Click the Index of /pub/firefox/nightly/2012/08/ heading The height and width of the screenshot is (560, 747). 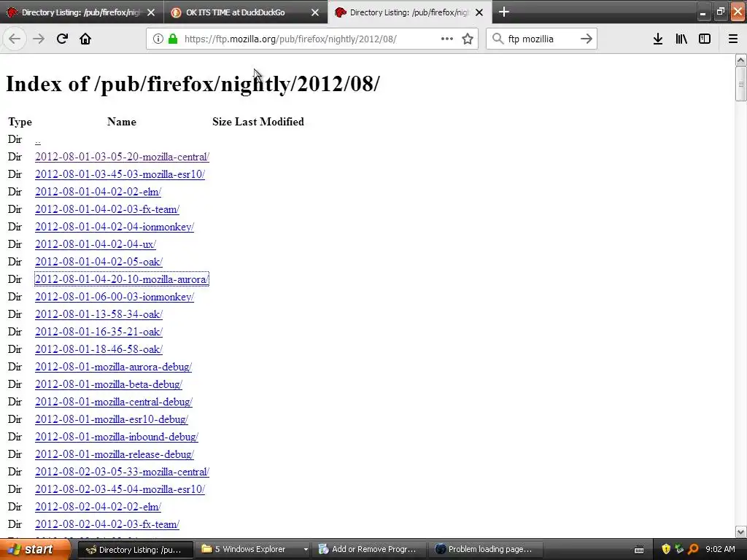click(193, 85)
